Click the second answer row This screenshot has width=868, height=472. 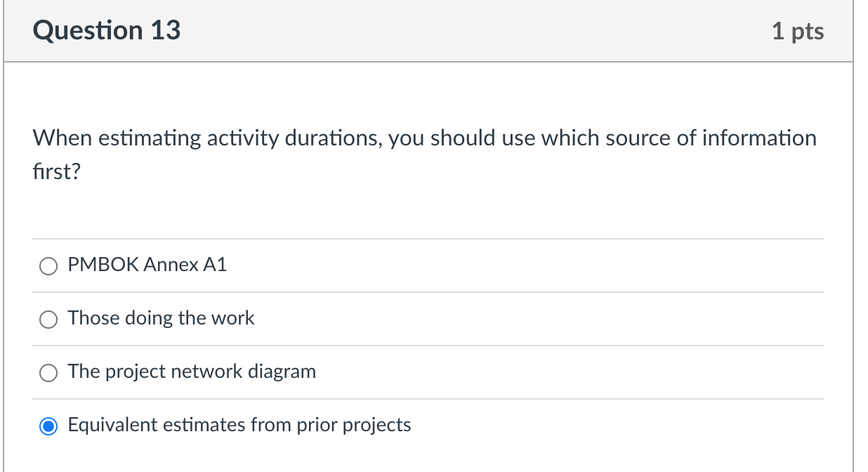coord(211,318)
